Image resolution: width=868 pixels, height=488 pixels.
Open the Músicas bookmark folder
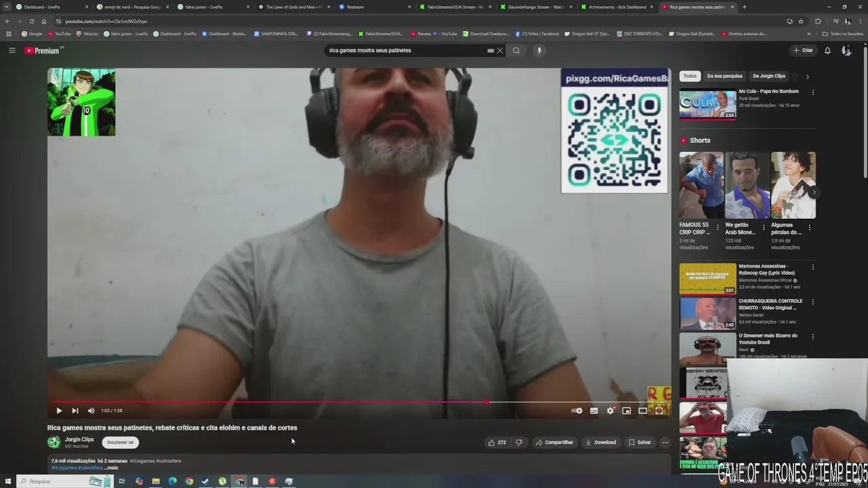point(87,33)
